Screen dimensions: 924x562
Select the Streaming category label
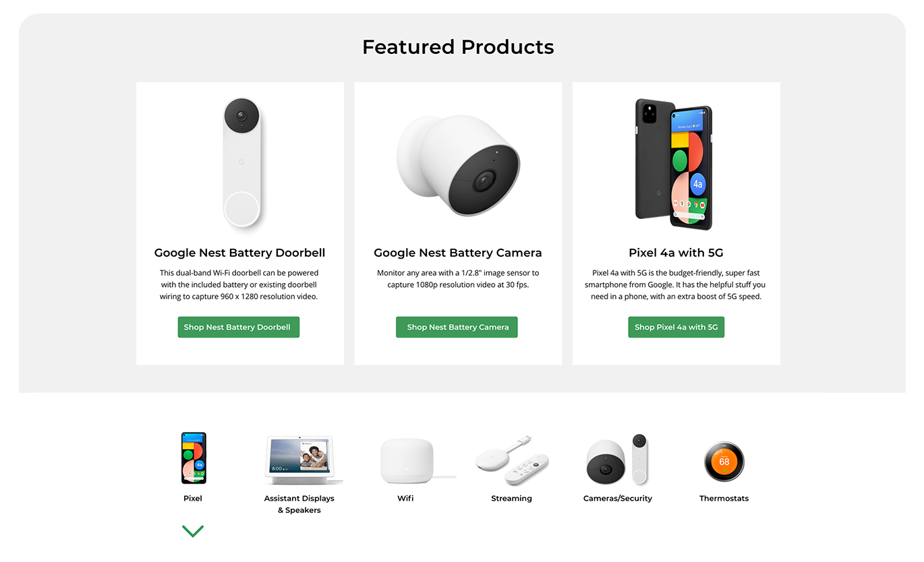coord(511,499)
